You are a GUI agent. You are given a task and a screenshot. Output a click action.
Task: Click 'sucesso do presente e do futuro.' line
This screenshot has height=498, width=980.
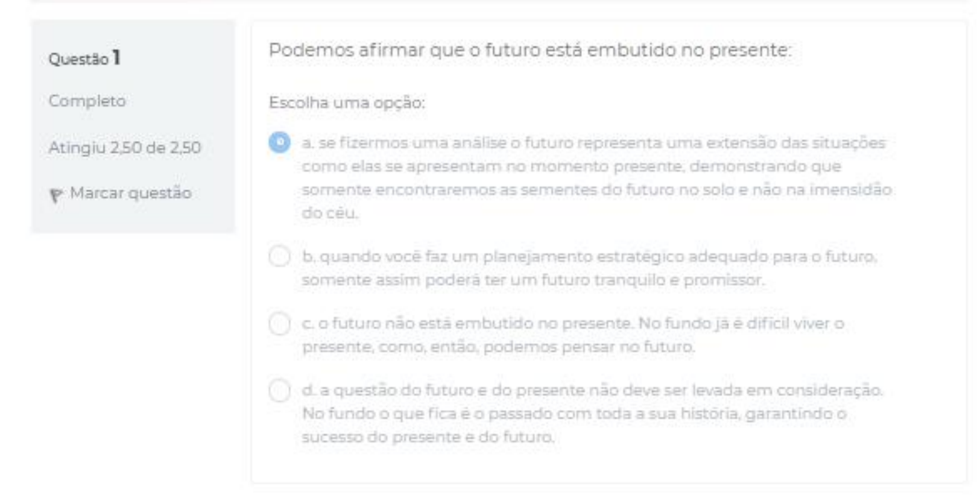[428, 437]
